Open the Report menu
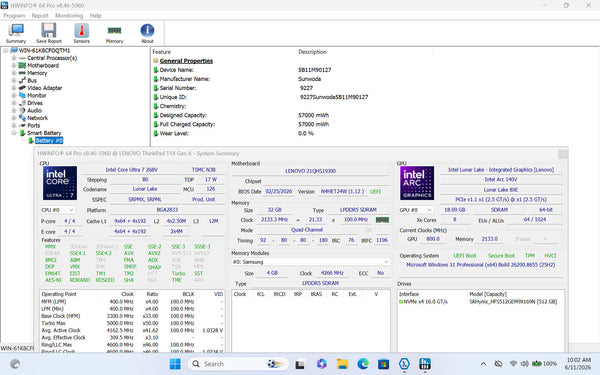 coord(40,16)
